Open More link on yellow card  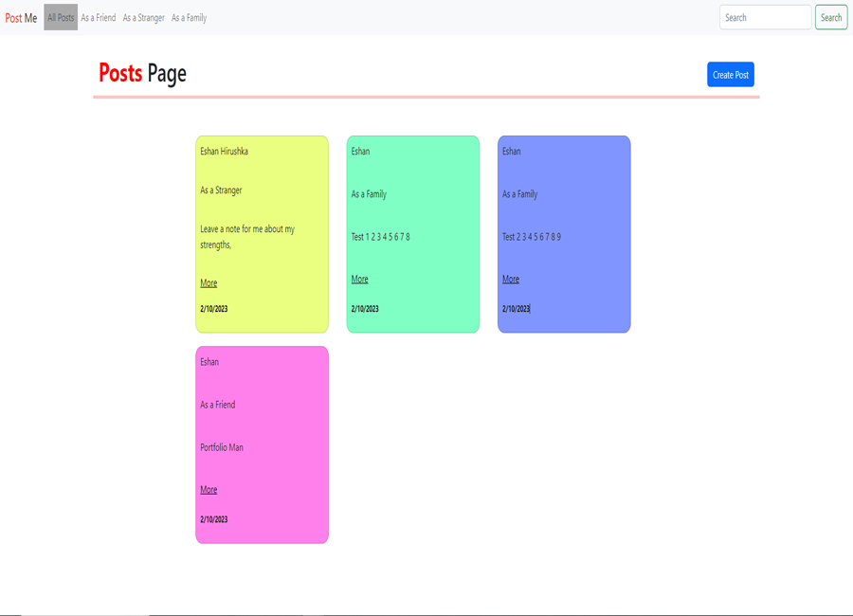209,283
